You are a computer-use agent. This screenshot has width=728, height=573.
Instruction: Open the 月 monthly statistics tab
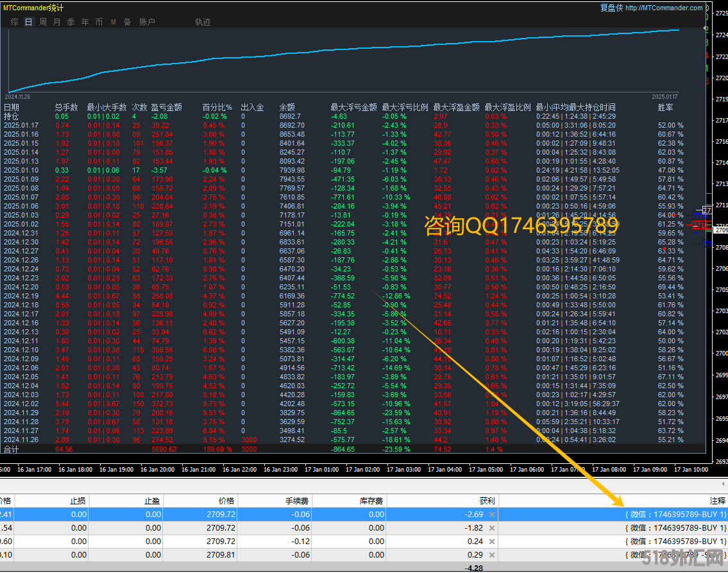(x=56, y=22)
